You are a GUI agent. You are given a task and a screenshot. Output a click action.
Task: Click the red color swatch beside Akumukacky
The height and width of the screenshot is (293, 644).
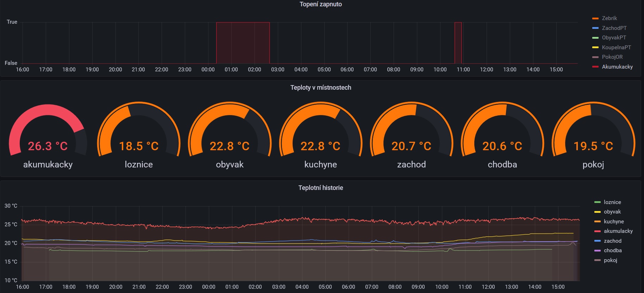tap(595, 67)
